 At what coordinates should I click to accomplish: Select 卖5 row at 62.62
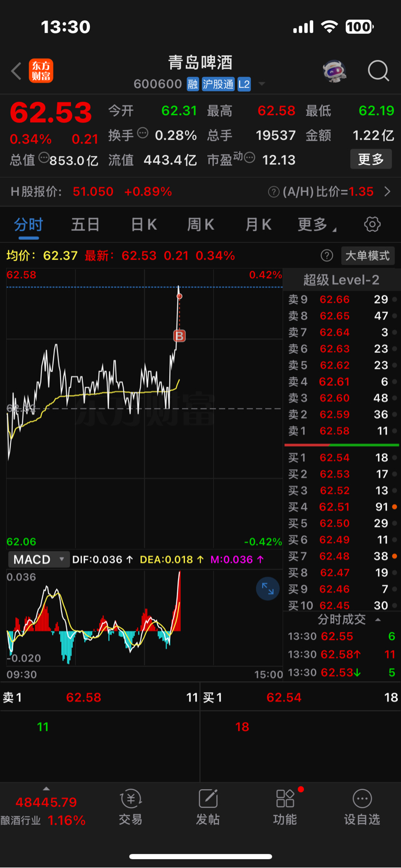pyautogui.click(x=343, y=365)
